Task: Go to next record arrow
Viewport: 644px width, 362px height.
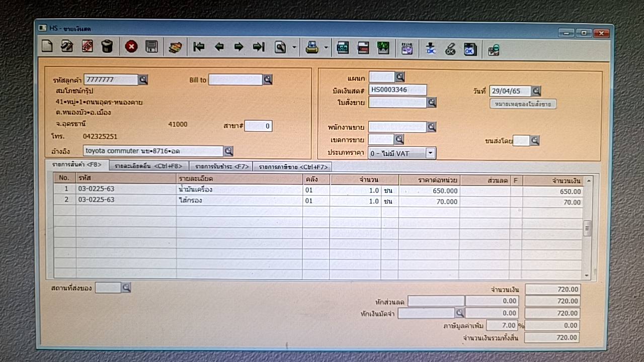Action: coord(238,47)
